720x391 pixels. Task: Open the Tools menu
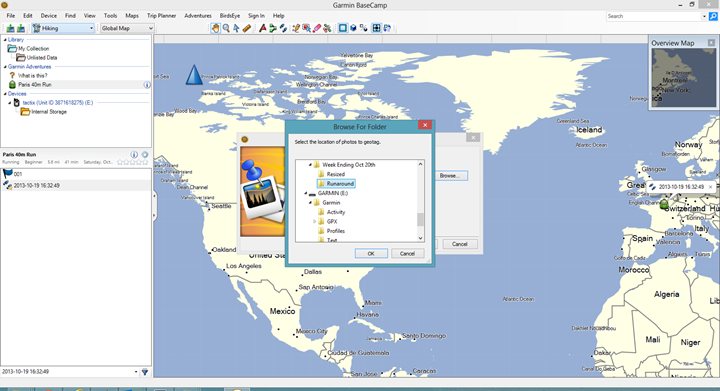coord(110,16)
